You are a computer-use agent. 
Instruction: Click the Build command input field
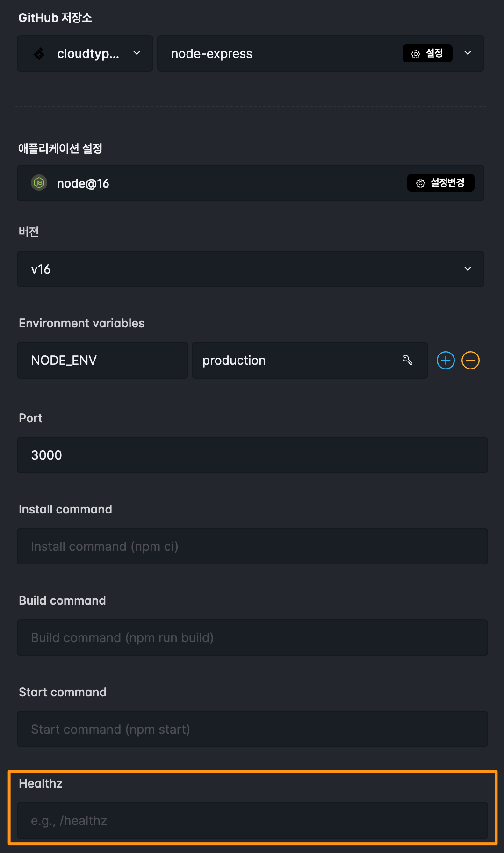(252, 637)
